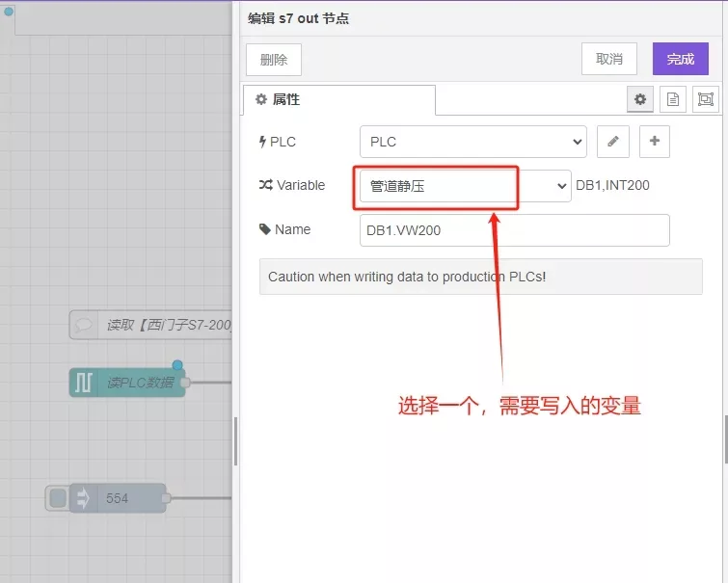Click the Name tag icon label
728x583 pixels.
click(x=264, y=229)
